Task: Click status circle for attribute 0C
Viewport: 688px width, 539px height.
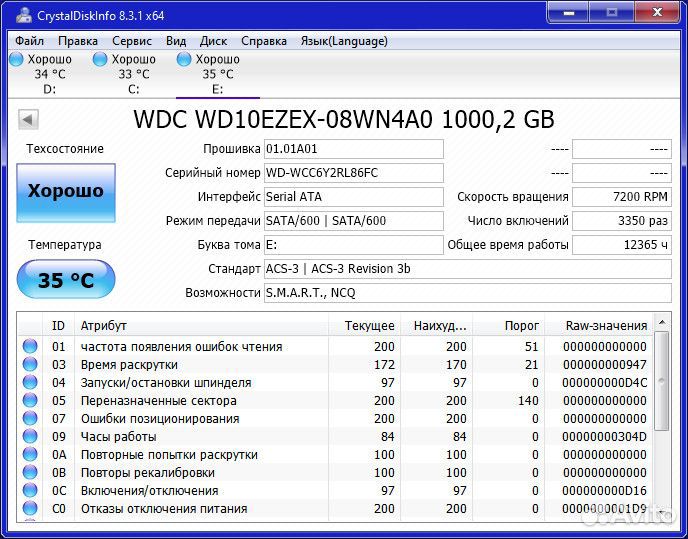Action: pyautogui.click(x=30, y=490)
